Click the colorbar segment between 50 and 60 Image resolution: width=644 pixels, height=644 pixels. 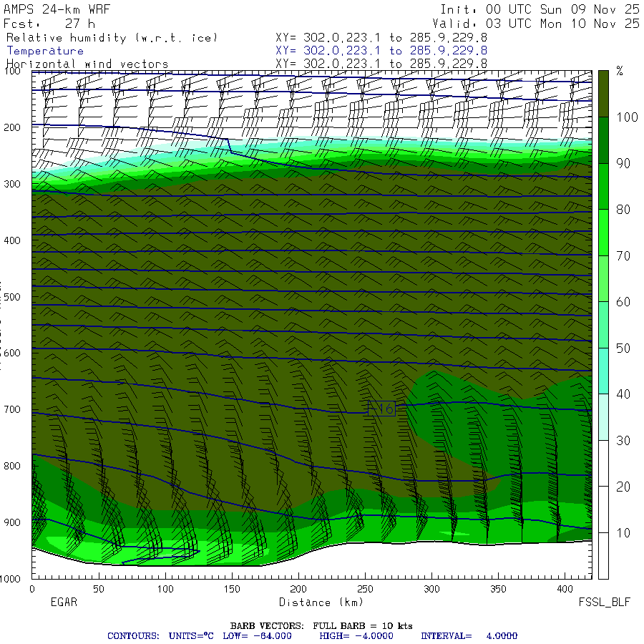(x=603, y=325)
